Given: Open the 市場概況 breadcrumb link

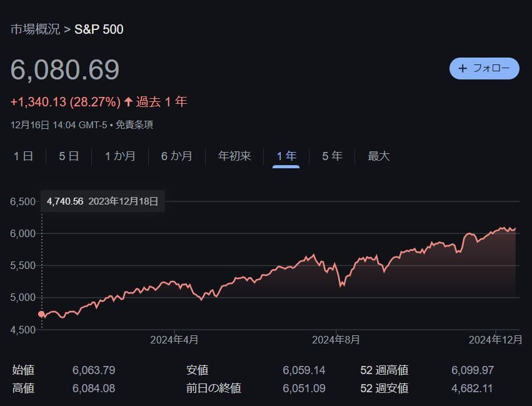Looking at the screenshot, I should click(35, 29).
